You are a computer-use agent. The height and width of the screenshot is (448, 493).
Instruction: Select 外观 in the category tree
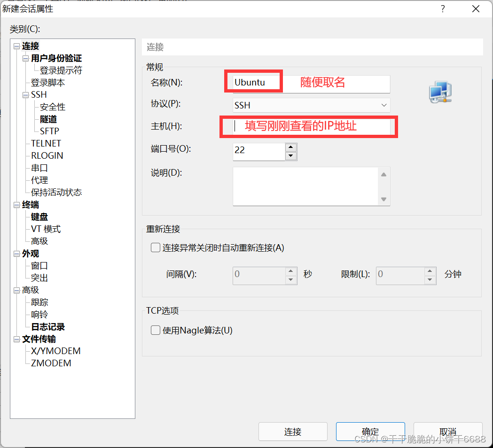30,254
